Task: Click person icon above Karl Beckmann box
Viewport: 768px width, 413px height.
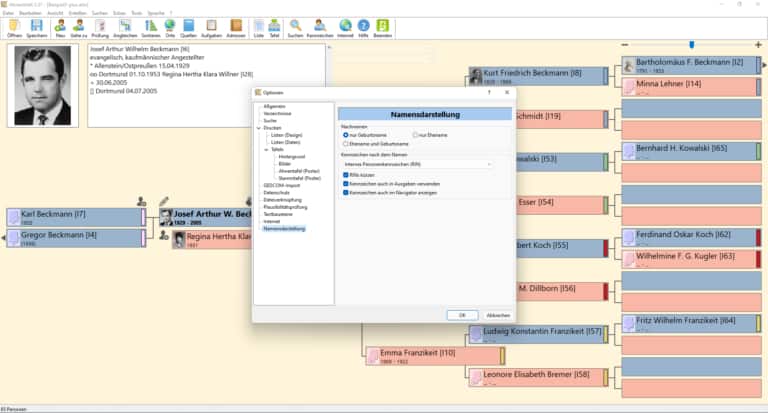Action: point(142,201)
